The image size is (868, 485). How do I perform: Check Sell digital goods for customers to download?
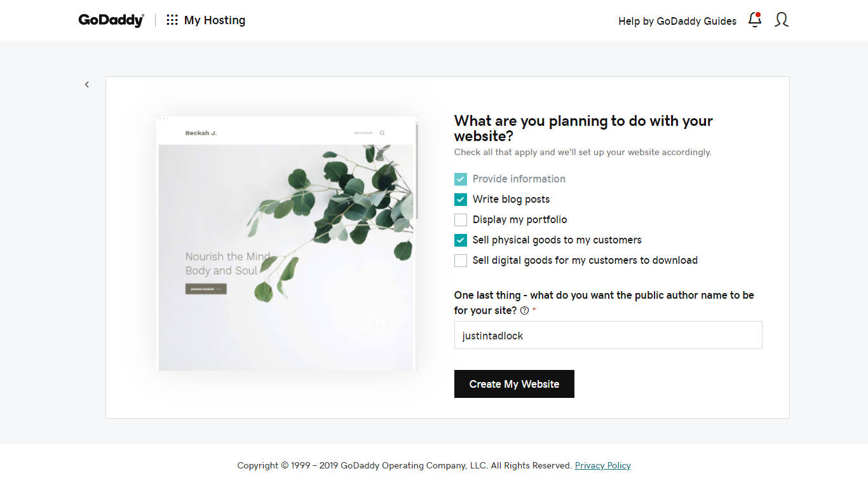pyautogui.click(x=461, y=261)
